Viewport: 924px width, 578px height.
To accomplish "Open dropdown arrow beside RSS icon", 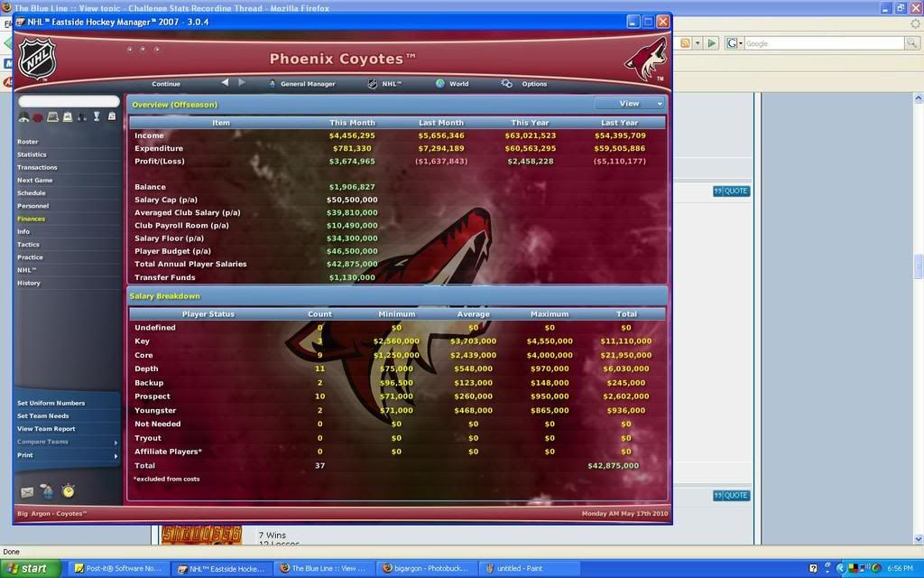I will (698, 43).
